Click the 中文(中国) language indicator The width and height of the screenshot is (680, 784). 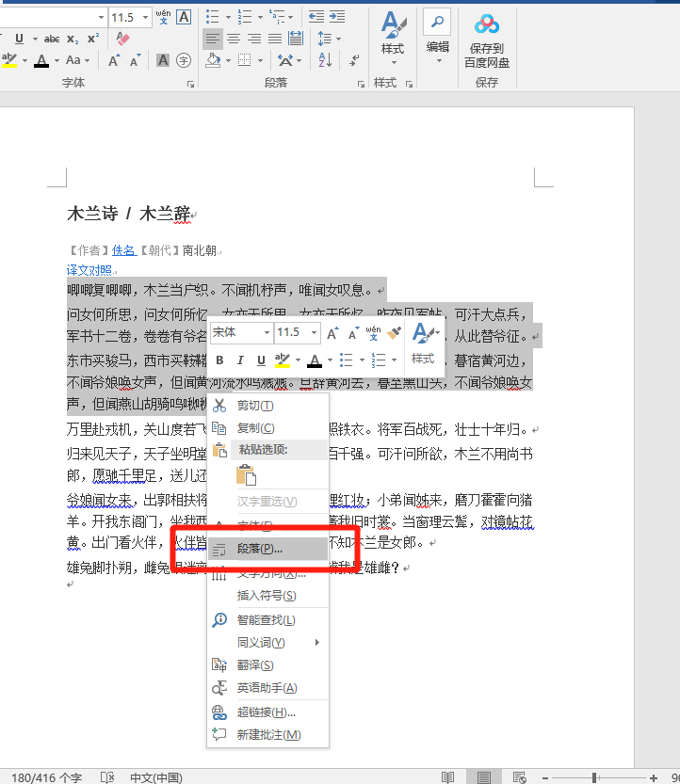[155, 777]
